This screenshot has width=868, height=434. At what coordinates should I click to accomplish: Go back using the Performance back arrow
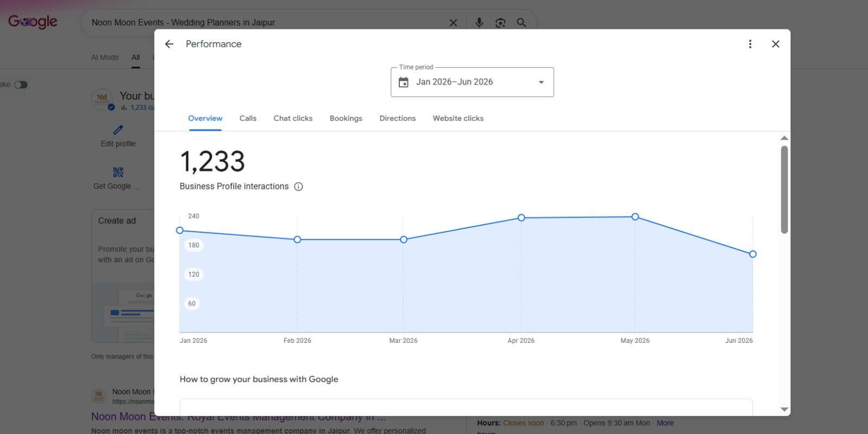pyautogui.click(x=169, y=44)
